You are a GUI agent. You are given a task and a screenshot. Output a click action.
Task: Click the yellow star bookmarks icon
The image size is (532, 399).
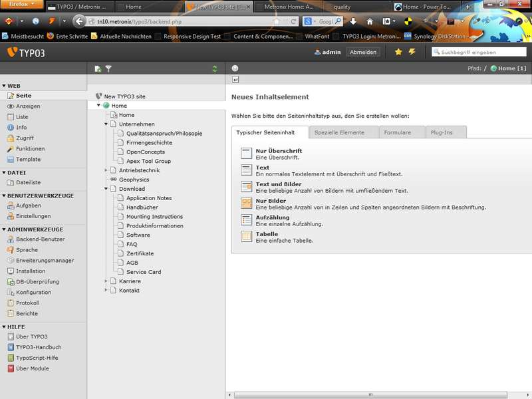[x=398, y=52]
